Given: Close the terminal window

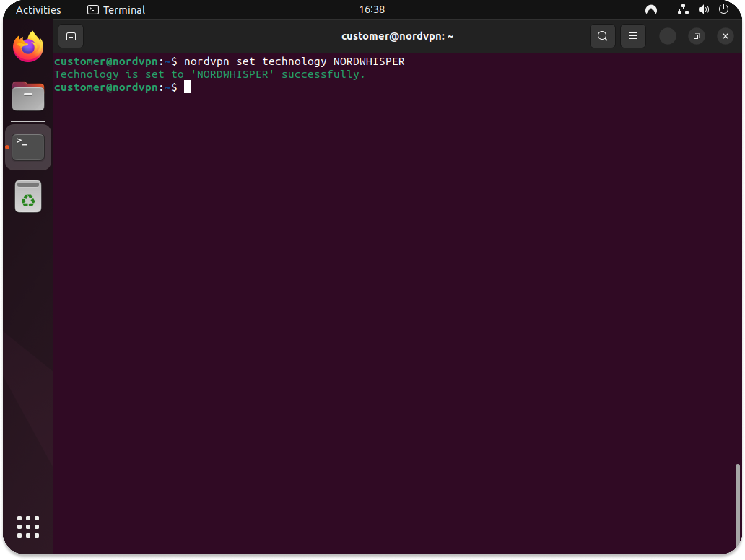Looking at the screenshot, I should tap(725, 36).
